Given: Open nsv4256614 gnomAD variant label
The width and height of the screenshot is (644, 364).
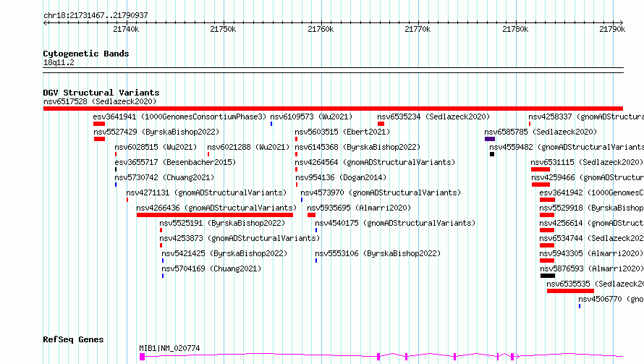Looking at the screenshot, I should click(591, 223).
